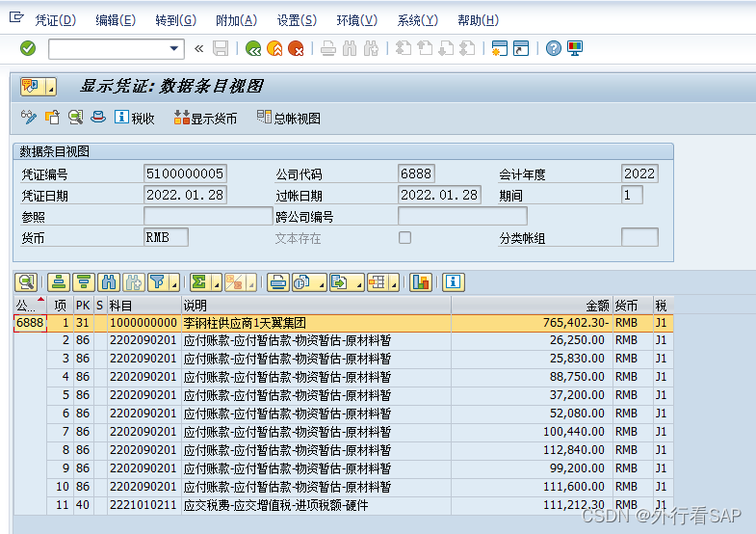Screen dimensions: 756x534
Task: Click the 显示货币 button
Action: [x=206, y=118]
